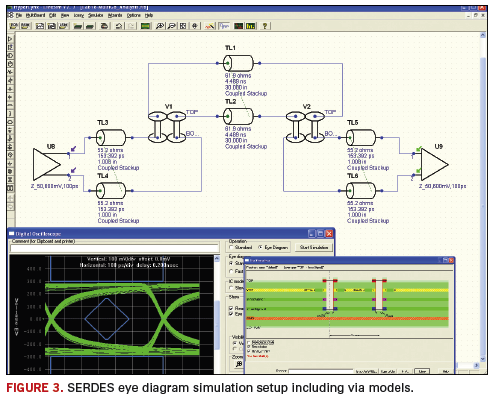Toggle the first checkbox under Show

click(x=231, y=308)
